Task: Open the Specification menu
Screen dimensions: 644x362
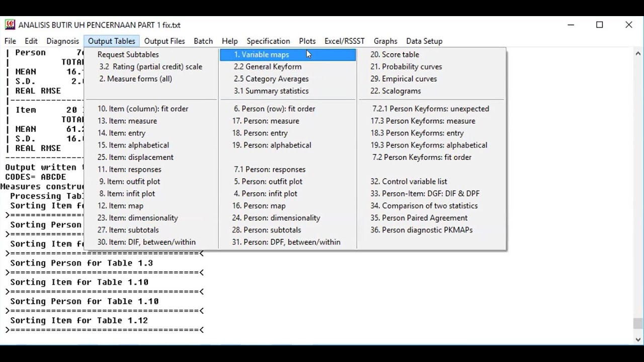Action: (268, 41)
